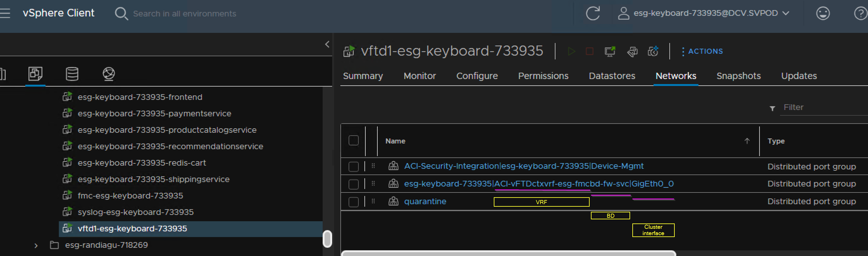Expand the esg-randiagu-718269 folder
The height and width of the screenshot is (256, 868).
point(36,245)
